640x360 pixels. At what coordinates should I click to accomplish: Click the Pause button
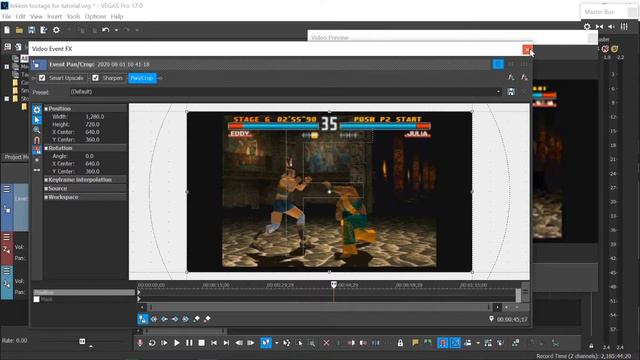click(189, 343)
